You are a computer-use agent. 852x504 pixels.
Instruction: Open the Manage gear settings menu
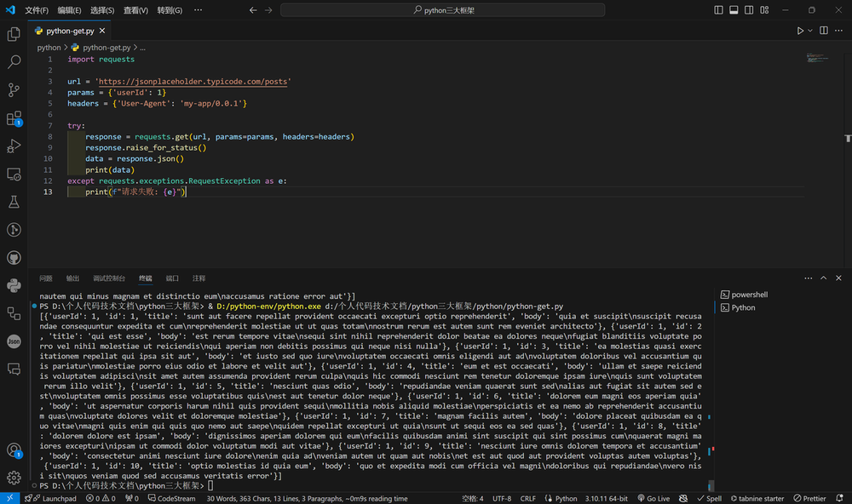[x=14, y=477]
